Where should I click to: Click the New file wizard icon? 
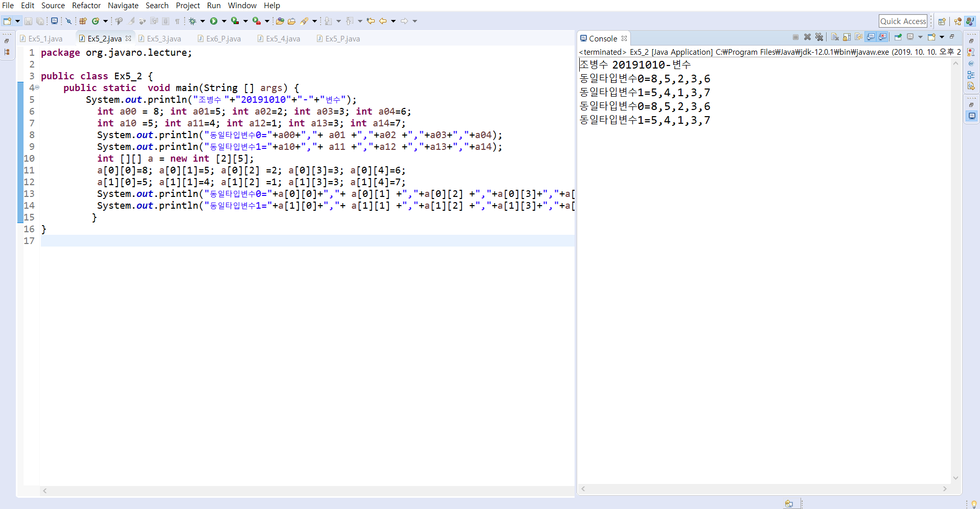pyautogui.click(x=7, y=21)
